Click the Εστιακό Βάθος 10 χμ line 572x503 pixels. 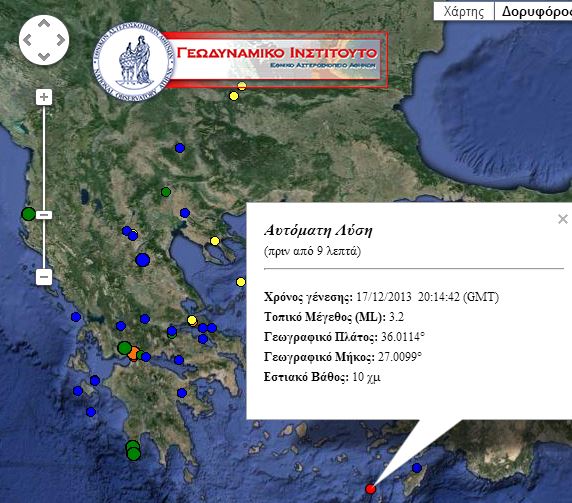(322, 377)
